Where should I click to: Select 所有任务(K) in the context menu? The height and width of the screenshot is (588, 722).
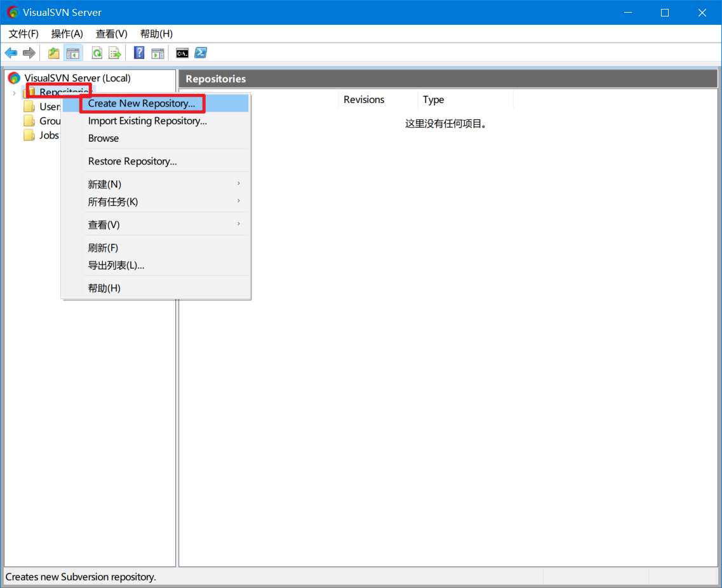click(x=156, y=202)
